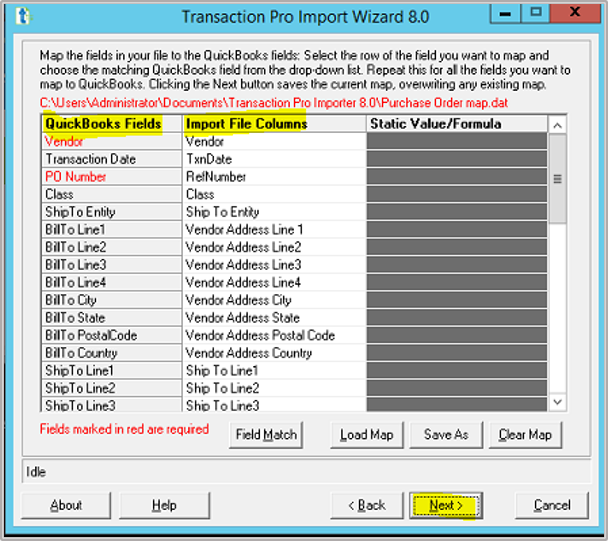
Task: Click the Next button
Action: click(446, 506)
